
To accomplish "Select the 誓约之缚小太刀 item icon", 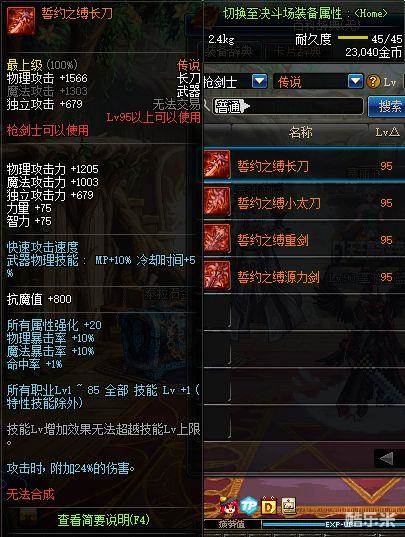I will (x=217, y=202).
